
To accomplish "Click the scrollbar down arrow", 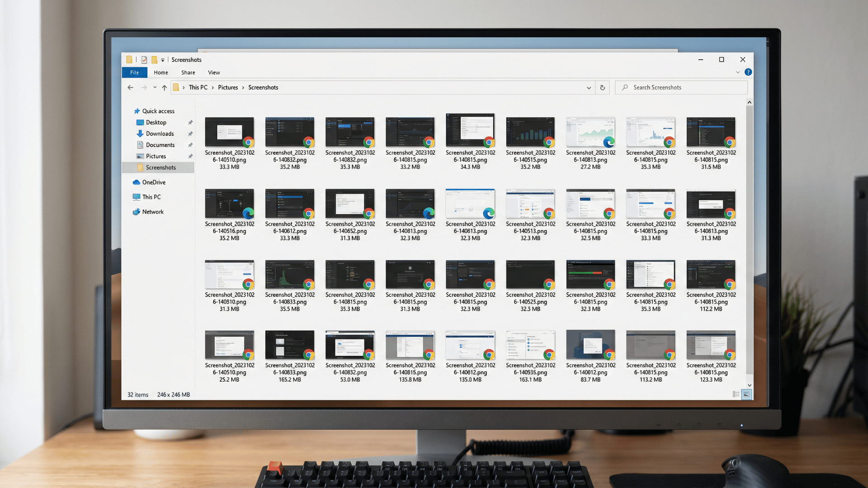I will [x=750, y=385].
